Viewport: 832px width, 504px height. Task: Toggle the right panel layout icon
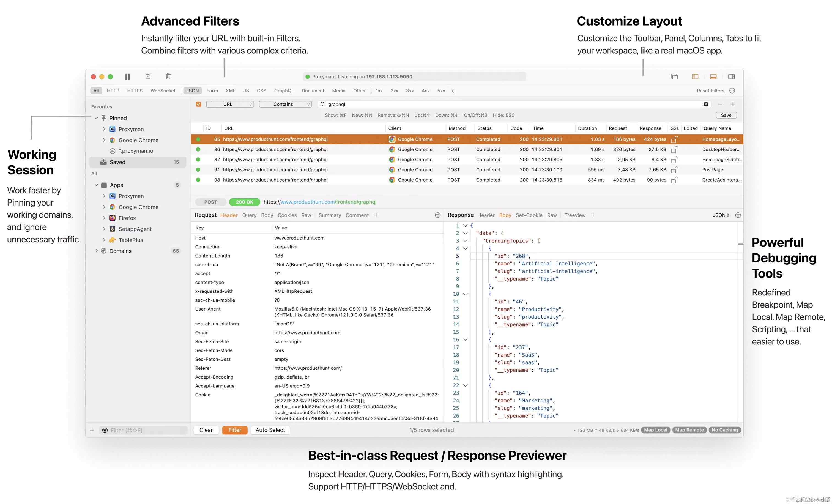(731, 77)
